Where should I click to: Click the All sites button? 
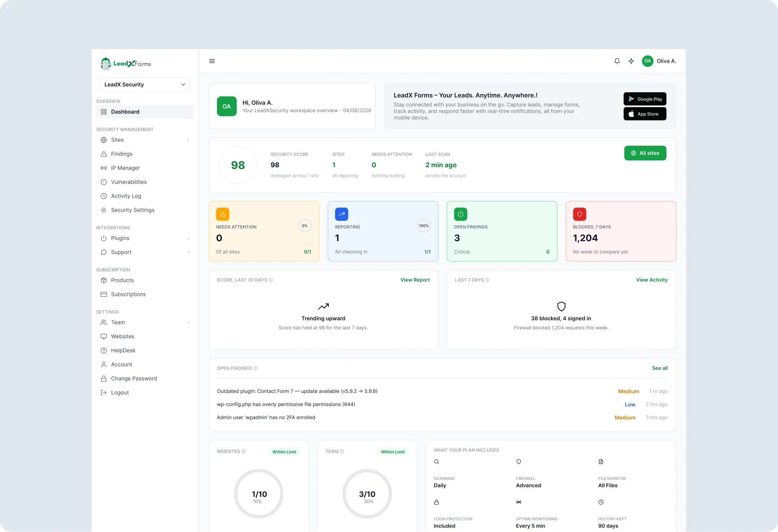pyautogui.click(x=645, y=153)
